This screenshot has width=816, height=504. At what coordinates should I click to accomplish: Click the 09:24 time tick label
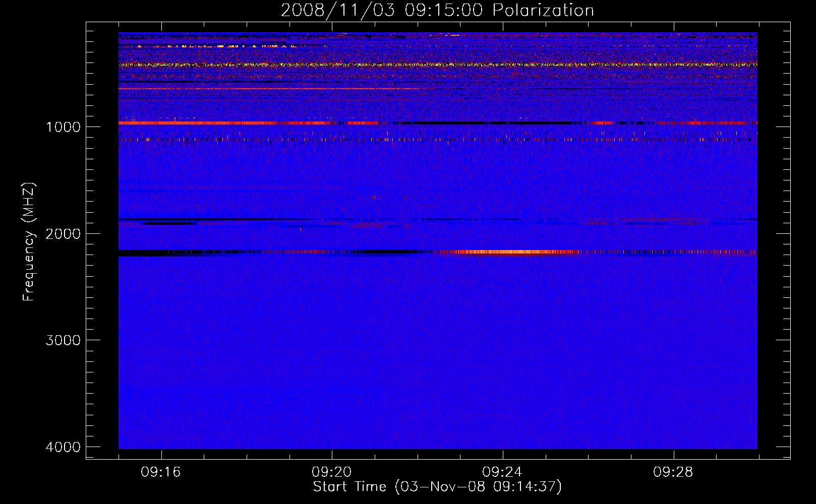point(502,472)
